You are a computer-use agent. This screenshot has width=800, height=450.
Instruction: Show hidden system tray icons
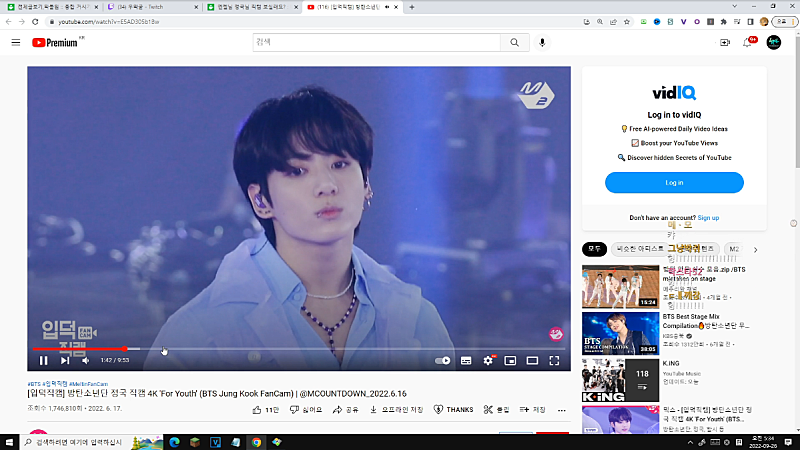(x=690, y=442)
